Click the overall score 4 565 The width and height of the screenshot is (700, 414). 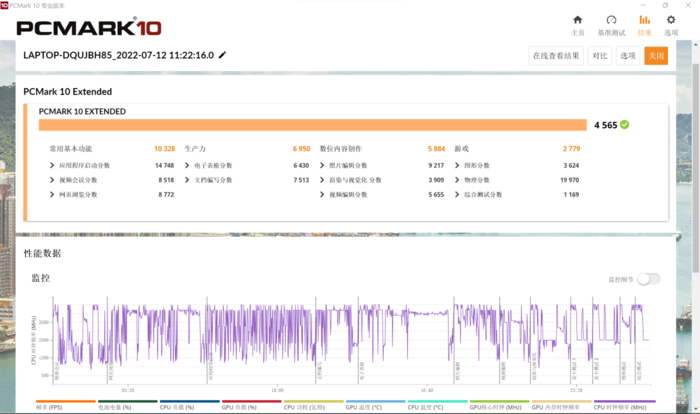(x=605, y=125)
